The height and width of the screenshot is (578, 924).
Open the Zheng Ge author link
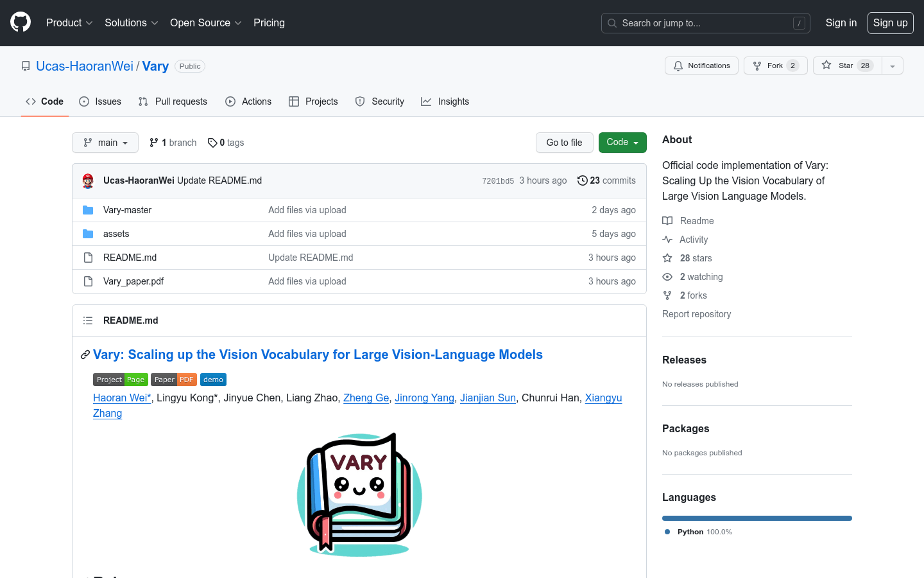[366, 398]
